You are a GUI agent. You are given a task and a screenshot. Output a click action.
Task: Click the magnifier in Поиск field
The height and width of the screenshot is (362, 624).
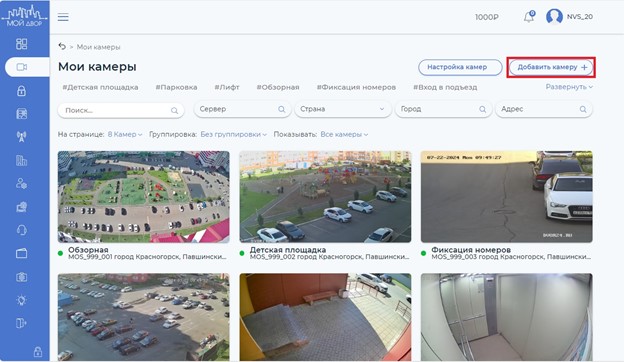click(174, 111)
